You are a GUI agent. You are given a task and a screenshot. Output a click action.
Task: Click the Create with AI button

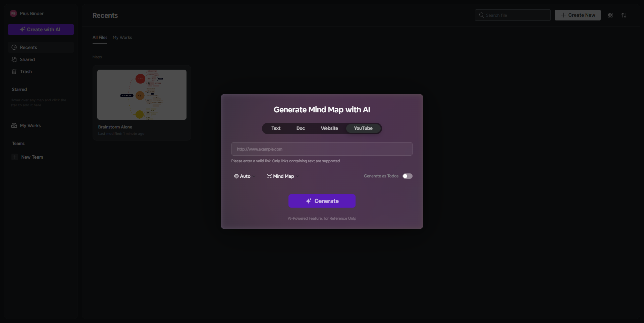(41, 30)
